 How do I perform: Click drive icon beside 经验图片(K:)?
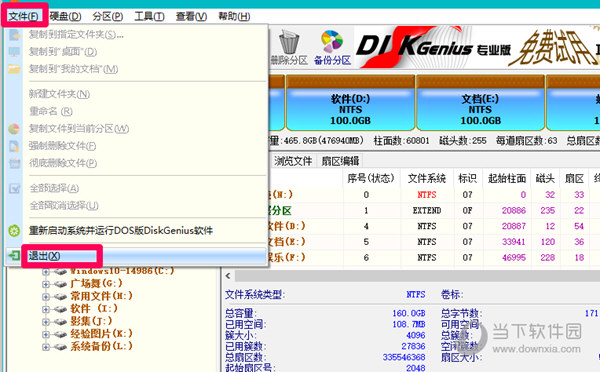pos(60,334)
